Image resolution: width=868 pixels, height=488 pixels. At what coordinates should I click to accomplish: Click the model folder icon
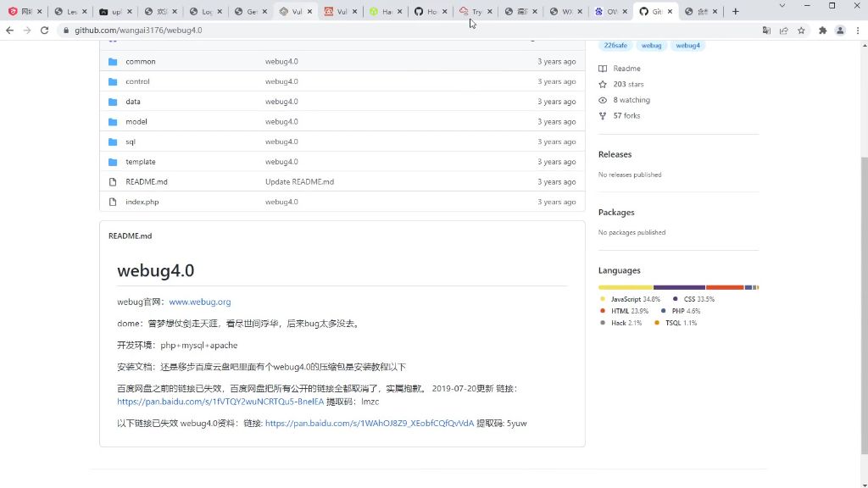click(x=113, y=122)
